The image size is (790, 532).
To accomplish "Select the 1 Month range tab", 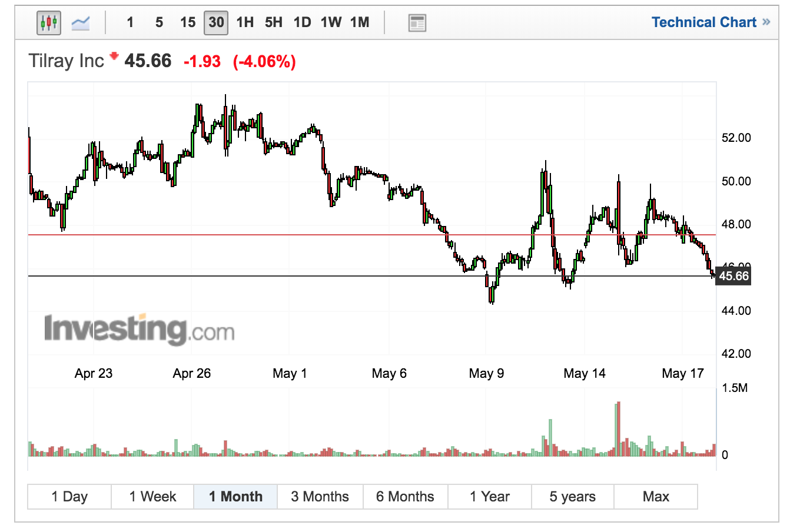I will click(x=235, y=497).
